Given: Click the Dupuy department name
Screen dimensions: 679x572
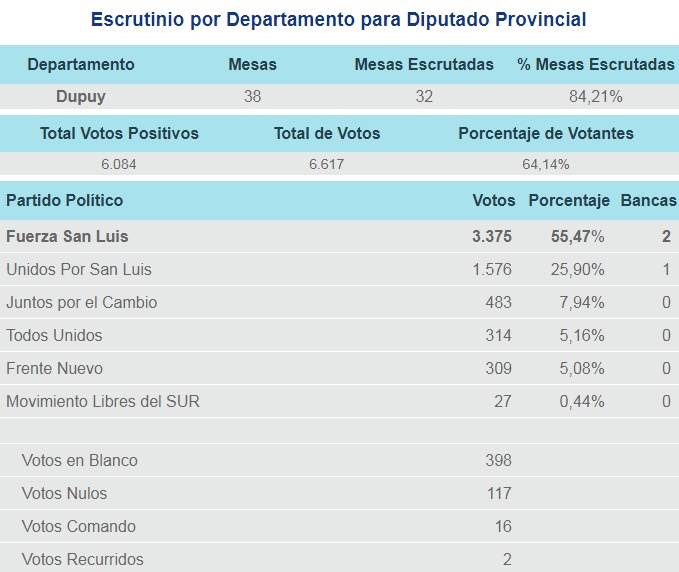Looking at the screenshot, I should tap(81, 96).
